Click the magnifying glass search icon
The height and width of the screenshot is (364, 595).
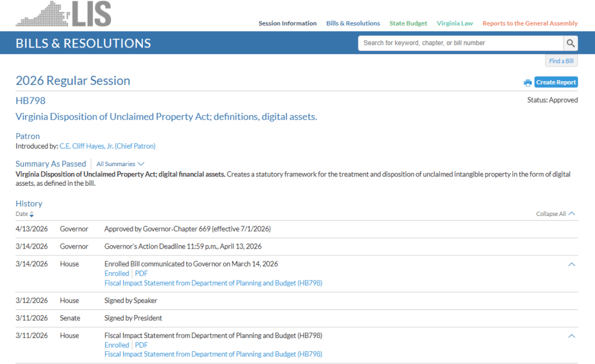coord(571,43)
